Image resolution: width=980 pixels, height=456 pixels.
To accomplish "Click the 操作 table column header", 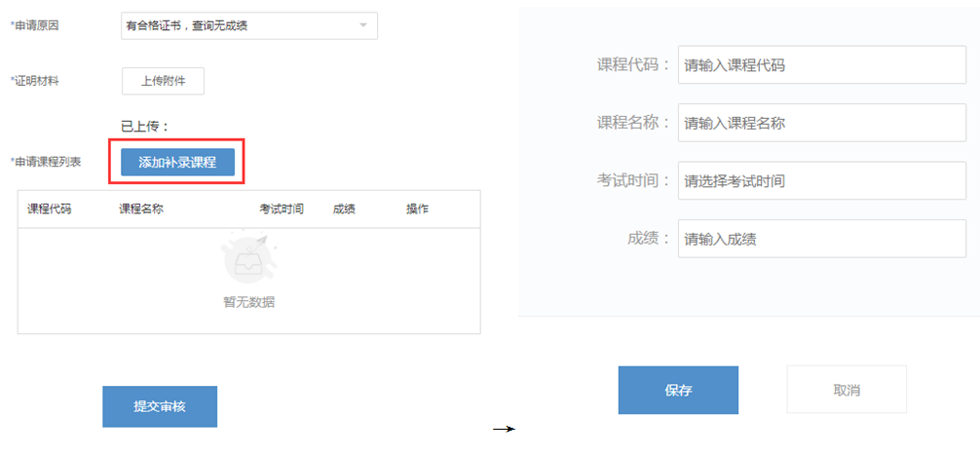I will coord(417,209).
